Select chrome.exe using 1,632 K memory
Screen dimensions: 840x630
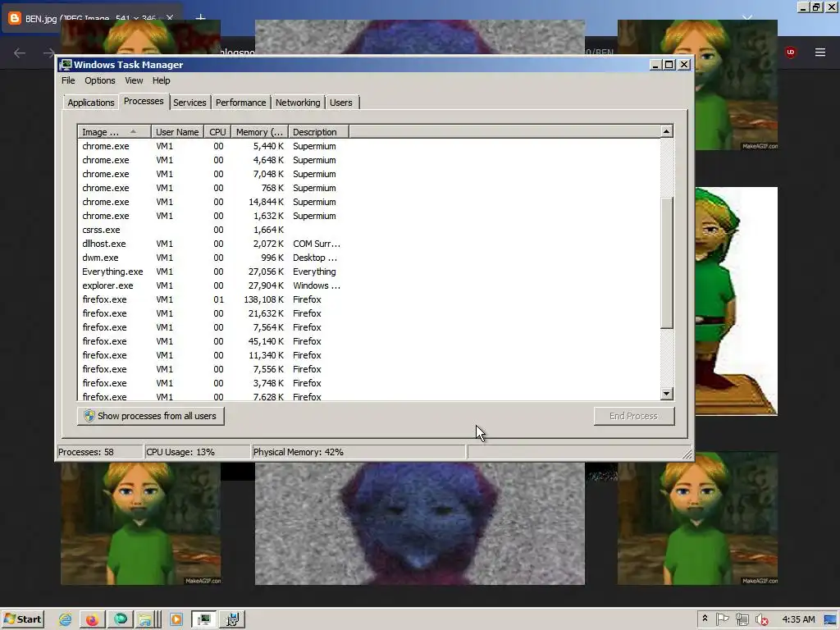pos(368,216)
